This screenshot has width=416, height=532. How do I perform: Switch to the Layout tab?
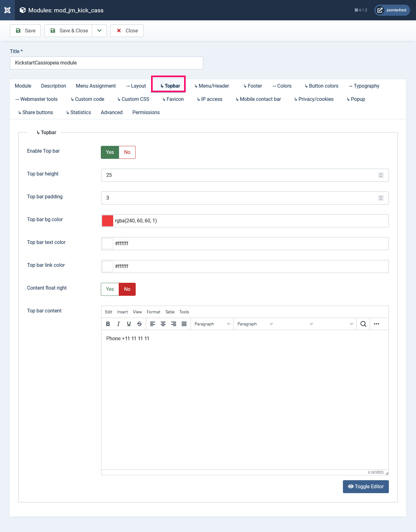(136, 86)
